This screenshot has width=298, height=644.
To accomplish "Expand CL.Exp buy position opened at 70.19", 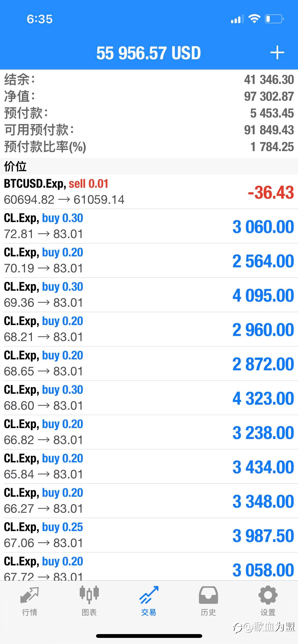I will pyautogui.click(x=149, y=260).
